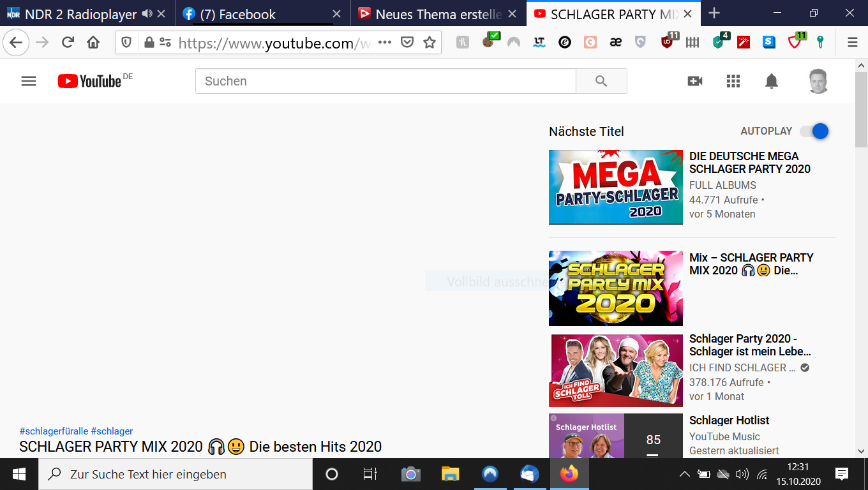Viewport: 868px width, 490px height.
Task: Open the create video camera icon
Action: [x=695, y=81]
